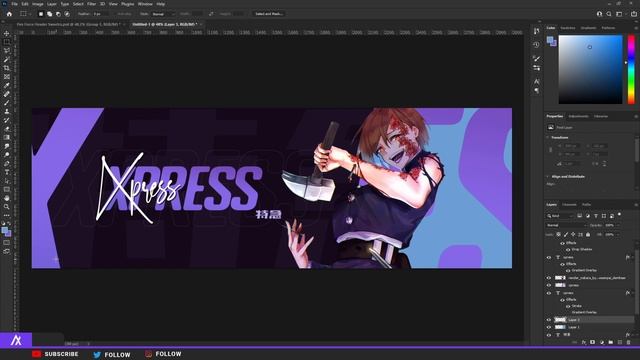Viewport: 640px width, 360px height.
Task: Select the Eraser tool
Action: tap(7, 129)
